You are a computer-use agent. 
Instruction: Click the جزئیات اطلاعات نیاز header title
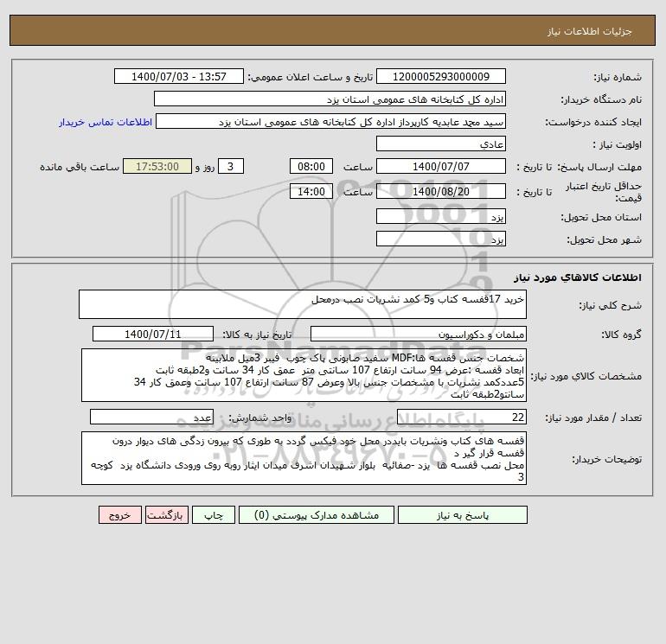click(590, 31)
